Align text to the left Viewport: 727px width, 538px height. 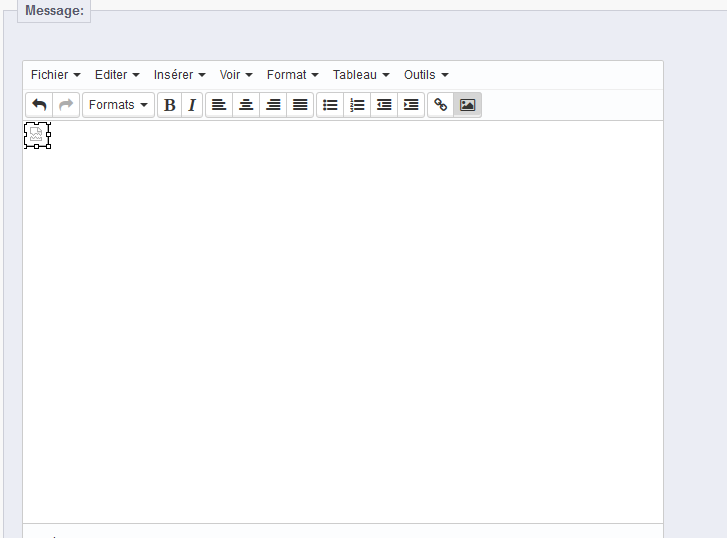coord(219,105)
